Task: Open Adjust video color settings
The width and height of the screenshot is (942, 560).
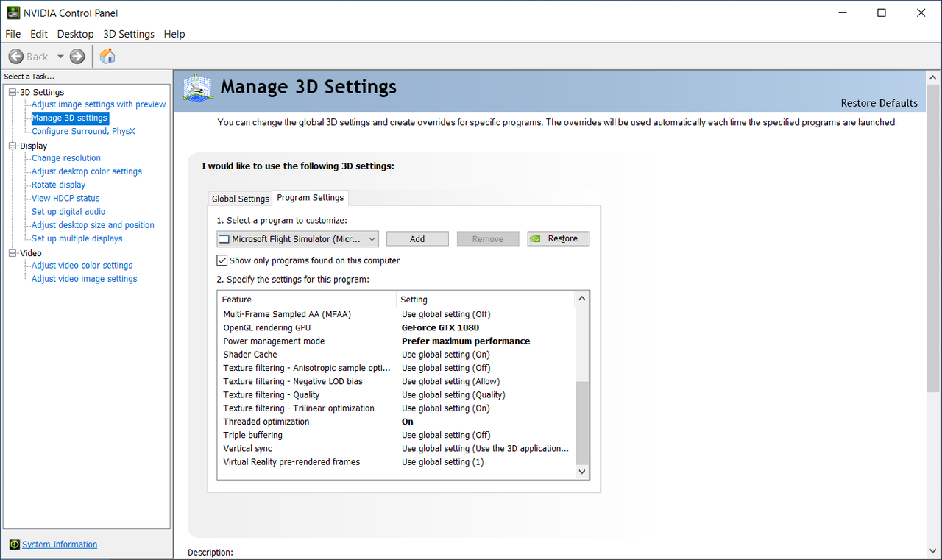Action: pyautogui.click(x=82, y=266)
